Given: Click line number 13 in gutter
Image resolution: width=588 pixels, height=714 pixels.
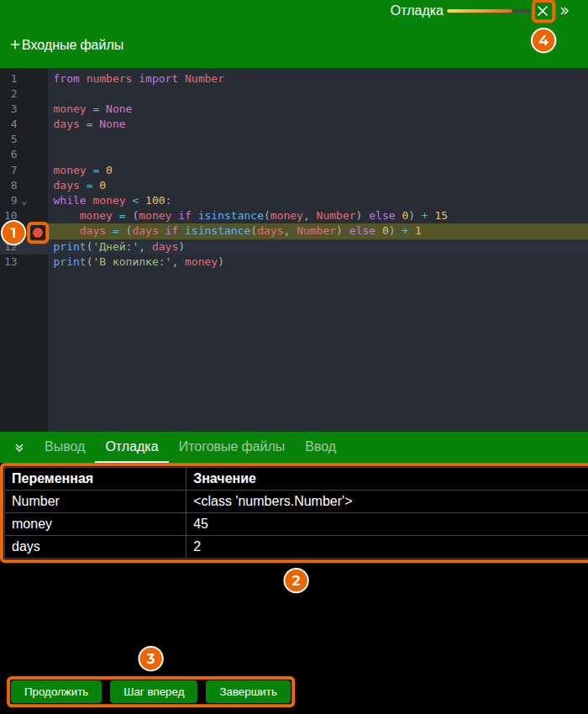Looking at the screenshot, I should (x=11, y=262).
